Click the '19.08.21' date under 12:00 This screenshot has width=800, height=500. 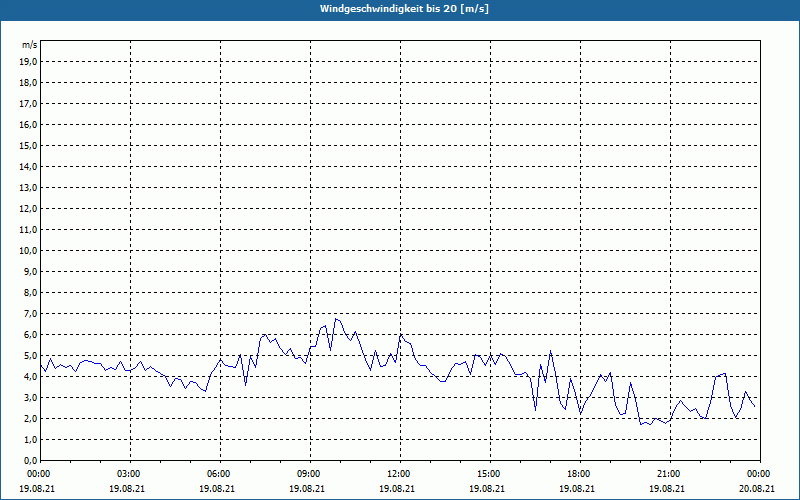point(396,488)
